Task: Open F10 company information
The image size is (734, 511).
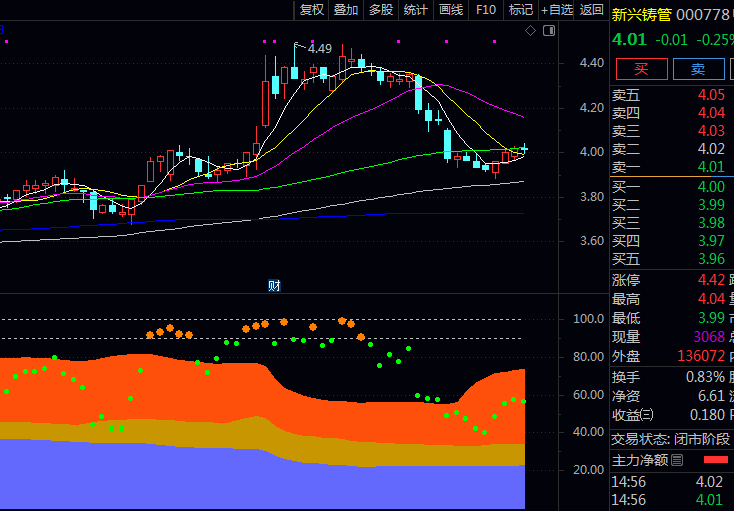Action: pyautogui.click(x=486, y=10)
